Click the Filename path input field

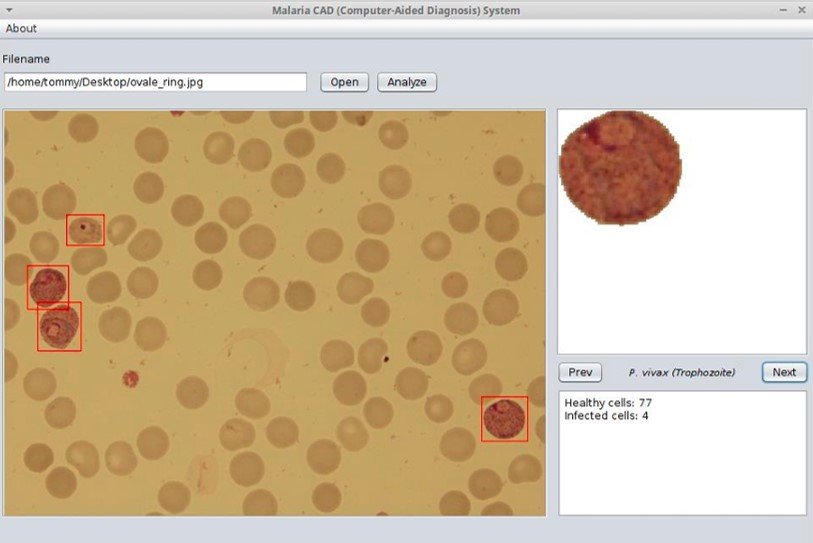(156, 82)
